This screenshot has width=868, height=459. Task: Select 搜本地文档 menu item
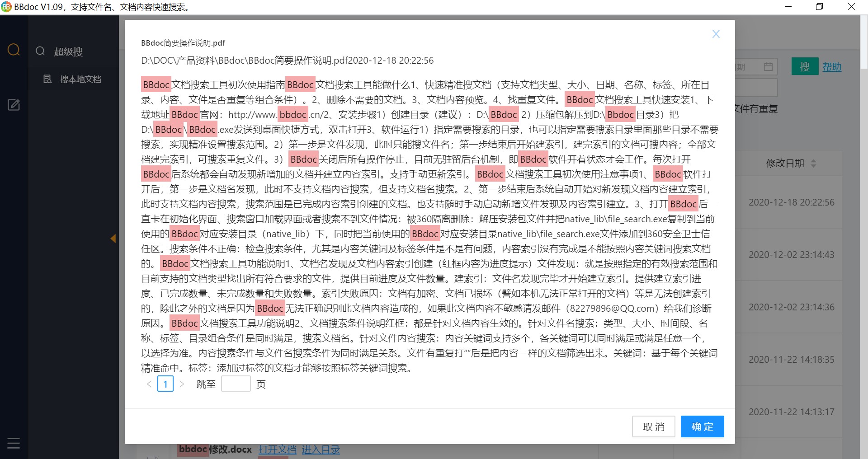pyautogui.click(x=80, y=79)
